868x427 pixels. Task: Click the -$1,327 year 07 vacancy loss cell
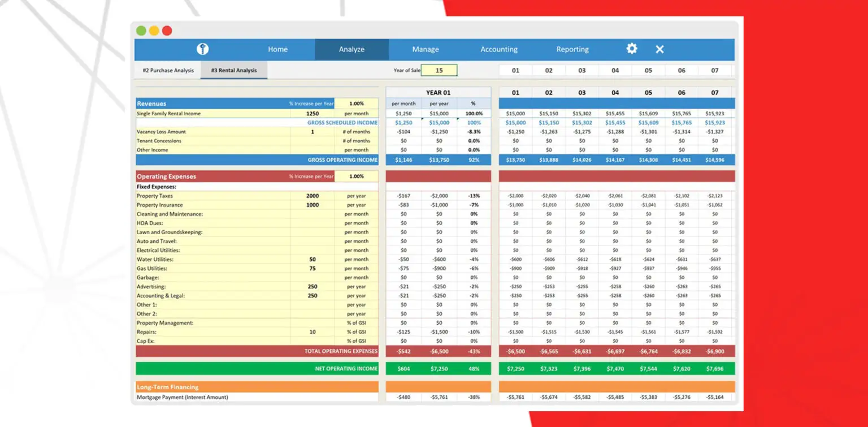tap(715, 132)
